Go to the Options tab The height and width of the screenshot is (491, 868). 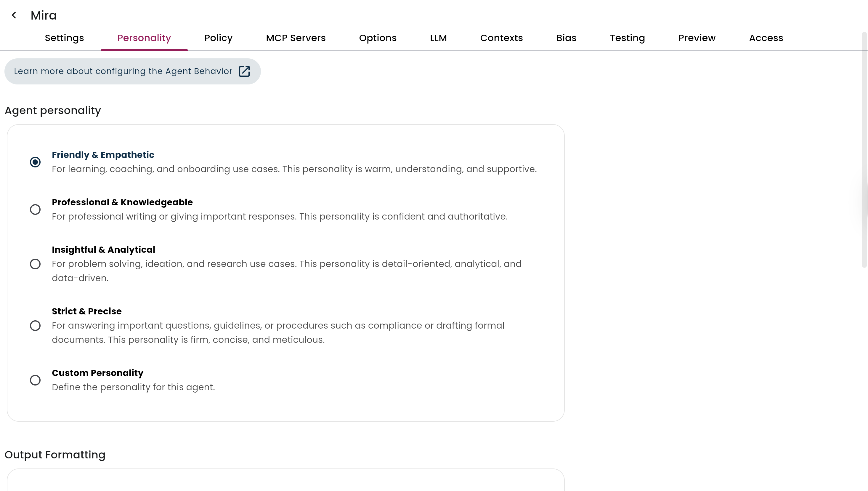378,38
